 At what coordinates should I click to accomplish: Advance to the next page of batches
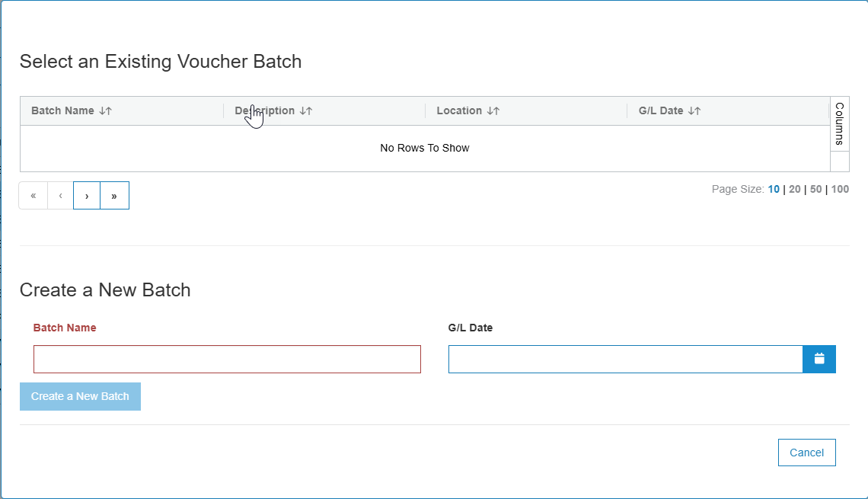coord(87,195)
